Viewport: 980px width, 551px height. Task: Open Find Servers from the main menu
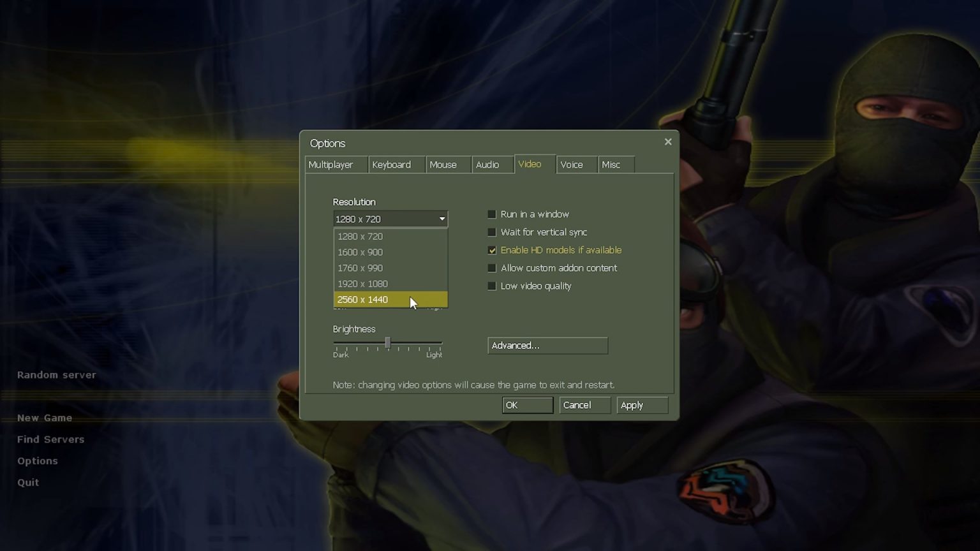[x=50, y=439]
